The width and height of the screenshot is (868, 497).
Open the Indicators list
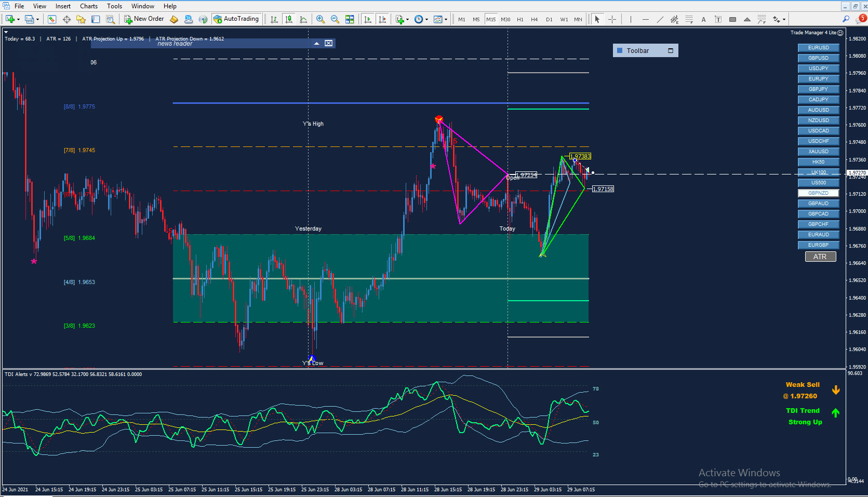coord(399,19)
